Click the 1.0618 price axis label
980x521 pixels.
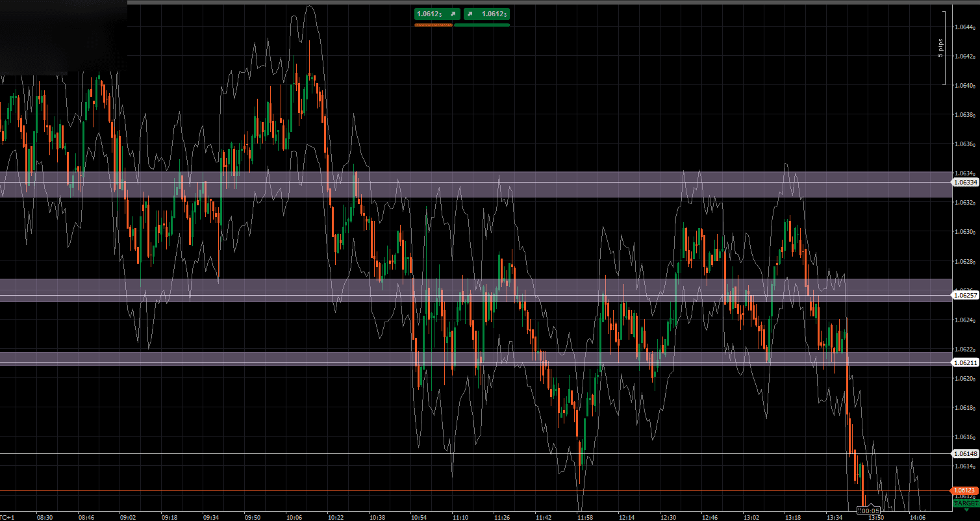[964, 408]
